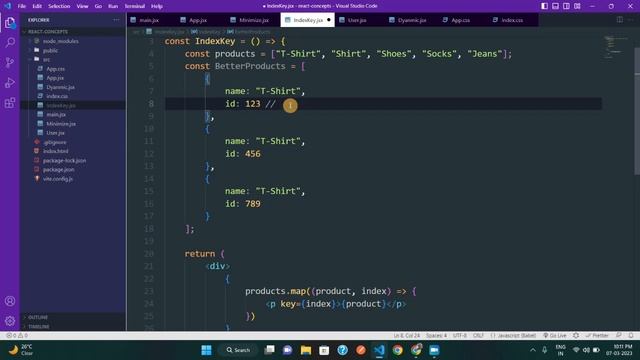The width and height of the screenshot is (640, 360).
Task: Open editor more actions ellipsis
Action: pos(632,20)
